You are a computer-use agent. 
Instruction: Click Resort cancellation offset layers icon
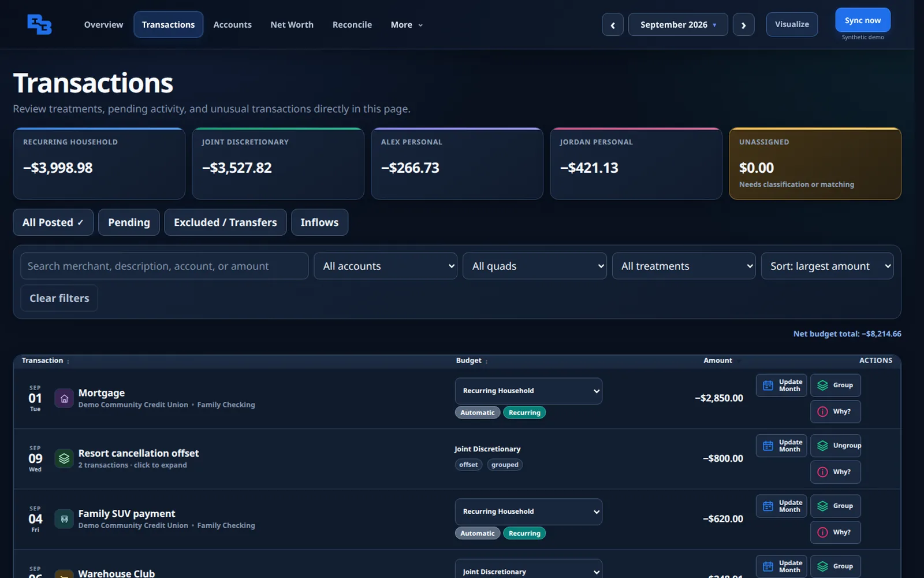[64, 458]
